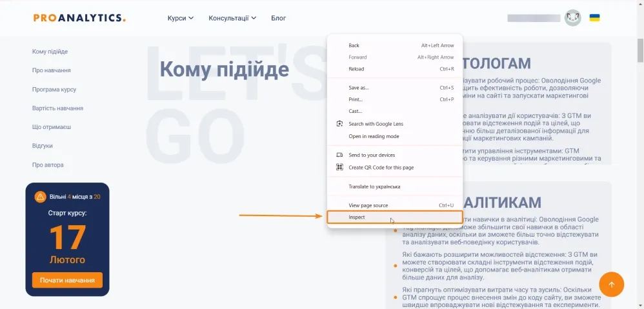Click the Send to your devices icon
644x309 pixels.
339,155
